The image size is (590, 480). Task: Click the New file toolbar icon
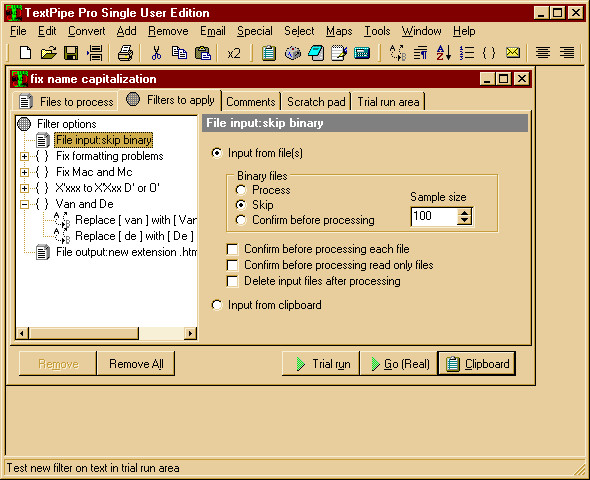click(25, 53)
